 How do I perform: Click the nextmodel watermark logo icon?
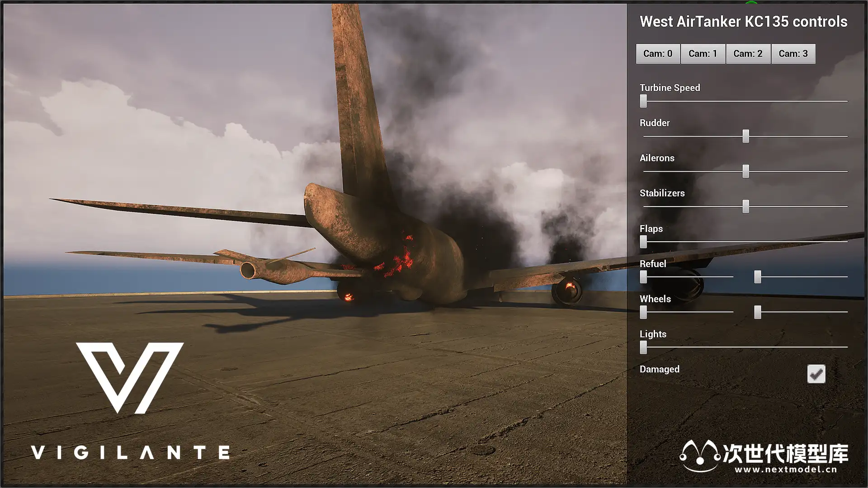(700, 455)
